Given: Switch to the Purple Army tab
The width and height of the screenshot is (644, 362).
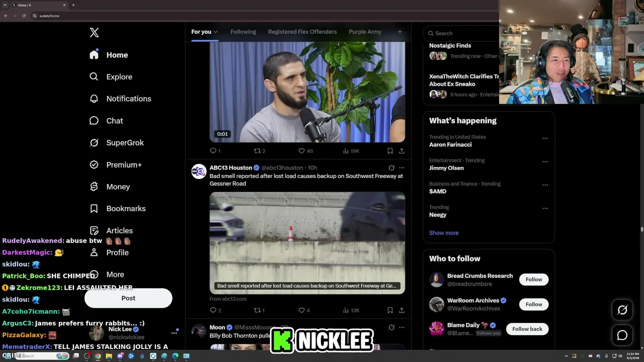Looking at the screenshot, I should click(x=365, y=32).
